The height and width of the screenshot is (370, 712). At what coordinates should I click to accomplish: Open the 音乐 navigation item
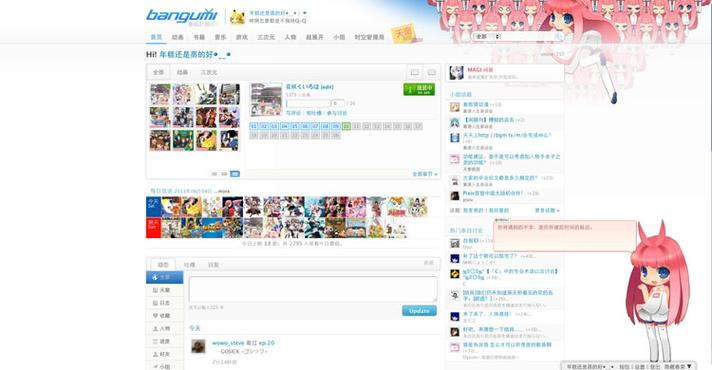[220, 37]
